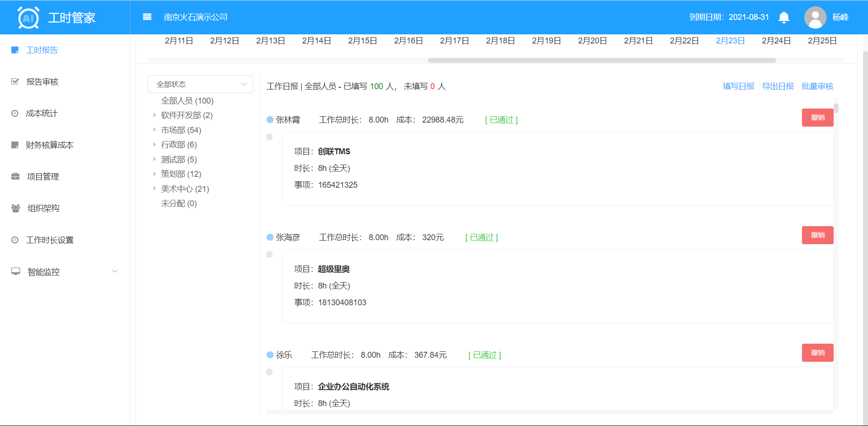Click the hamburger menu icon in header
868x426 pixels.
coord(147,17)
